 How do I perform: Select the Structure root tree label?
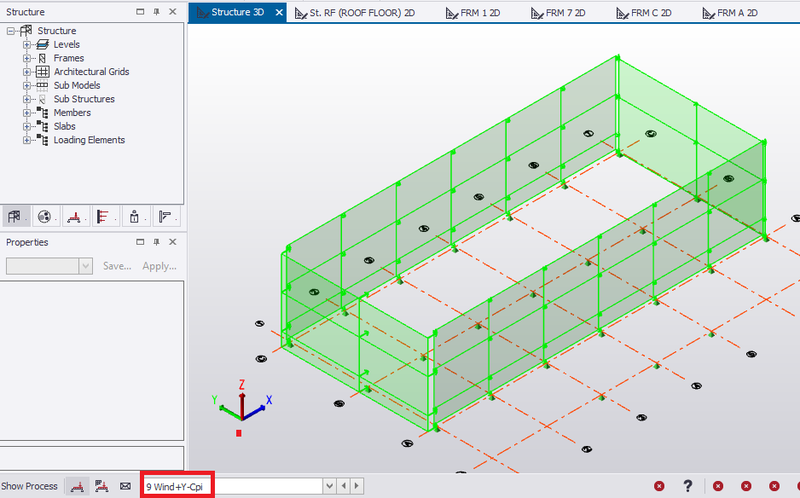[57, 31]
